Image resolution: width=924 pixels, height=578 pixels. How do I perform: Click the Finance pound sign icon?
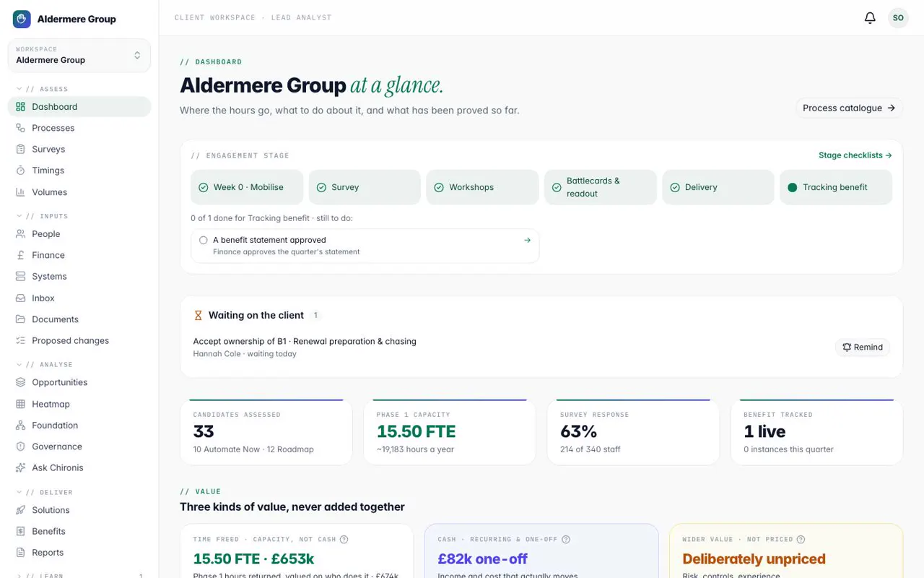20,255
